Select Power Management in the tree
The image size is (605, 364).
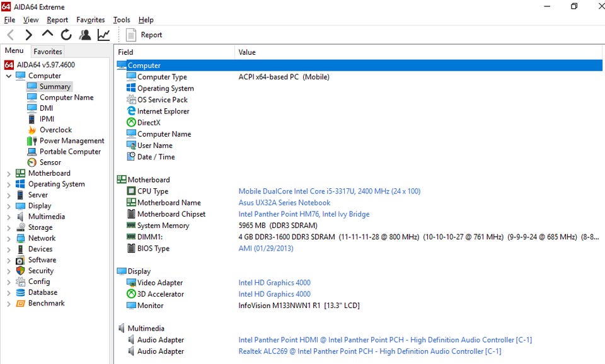(x=71, y=141)
